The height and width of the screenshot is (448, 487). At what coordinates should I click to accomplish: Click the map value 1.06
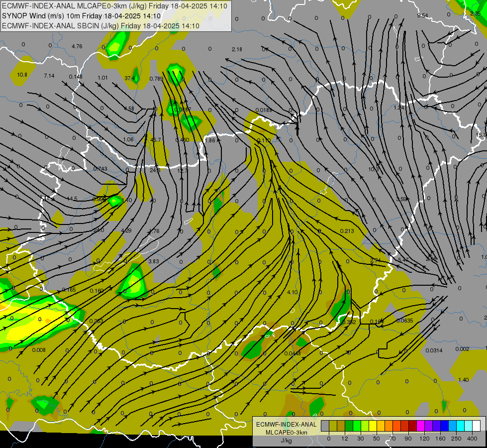point(128,139)
